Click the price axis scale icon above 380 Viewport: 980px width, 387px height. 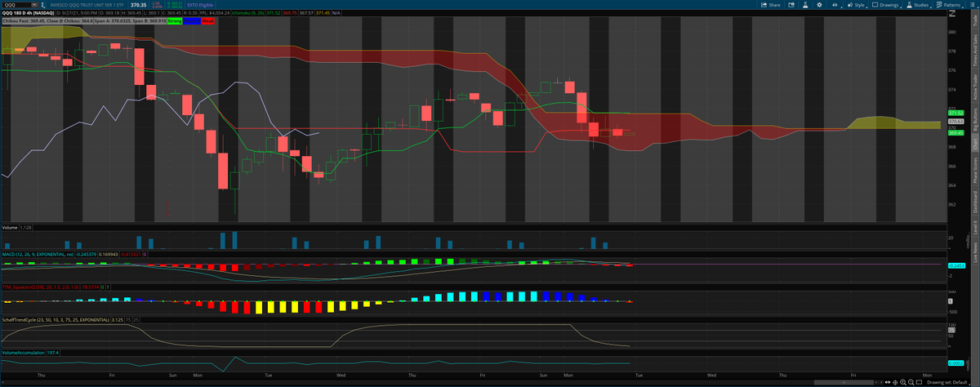click(x=952, y=14)
